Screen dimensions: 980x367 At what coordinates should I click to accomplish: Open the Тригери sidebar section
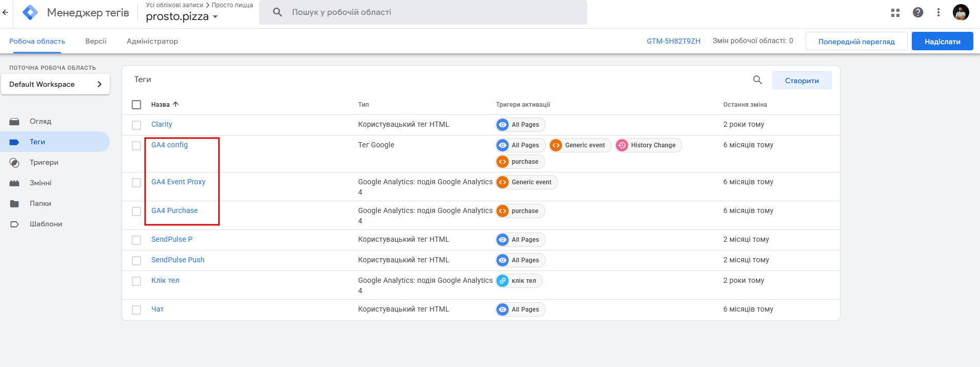[x=44, y=162]
